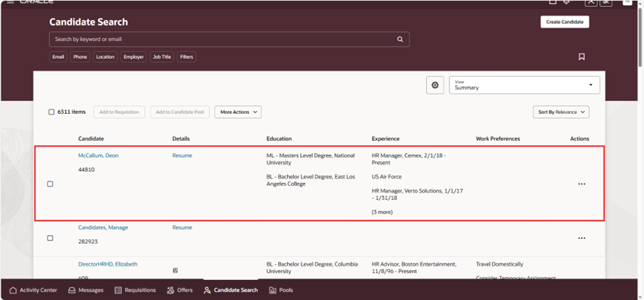This screenshot has height=300, width=644.
Task: Click the profile icon in Elizabeth's Details
Action: 175,271
